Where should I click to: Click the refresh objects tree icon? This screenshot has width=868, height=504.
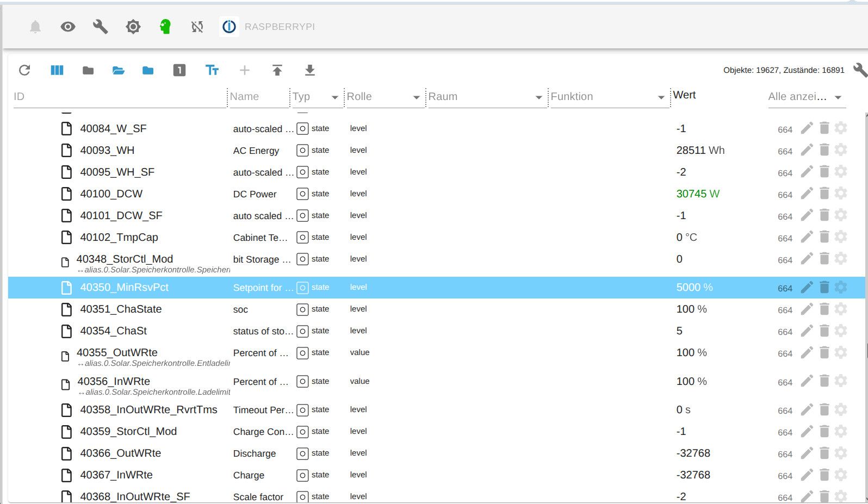click(x=24, y=70)
